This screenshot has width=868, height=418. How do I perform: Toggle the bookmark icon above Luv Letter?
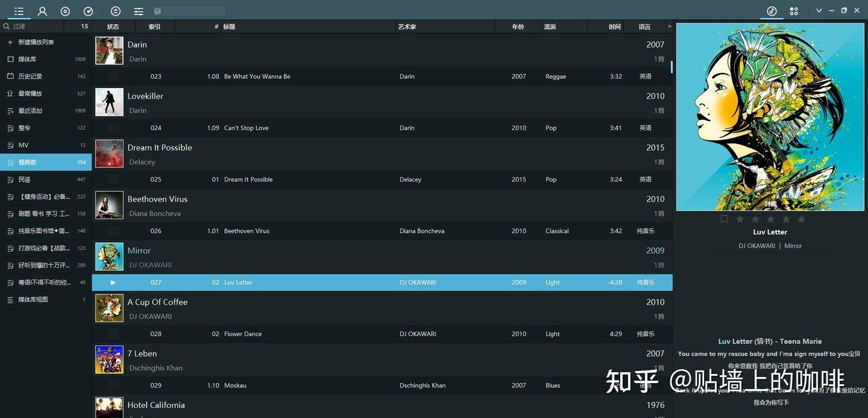tap(724, 219)
